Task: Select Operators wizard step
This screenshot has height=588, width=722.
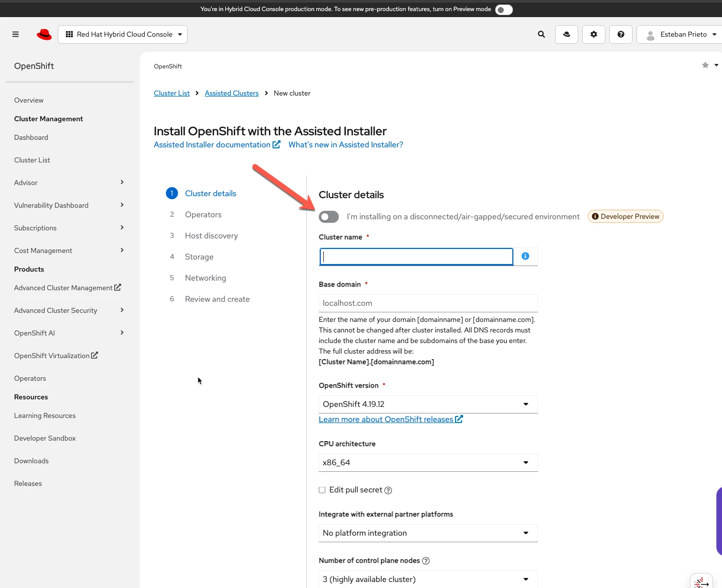Action: coord(203,215)
